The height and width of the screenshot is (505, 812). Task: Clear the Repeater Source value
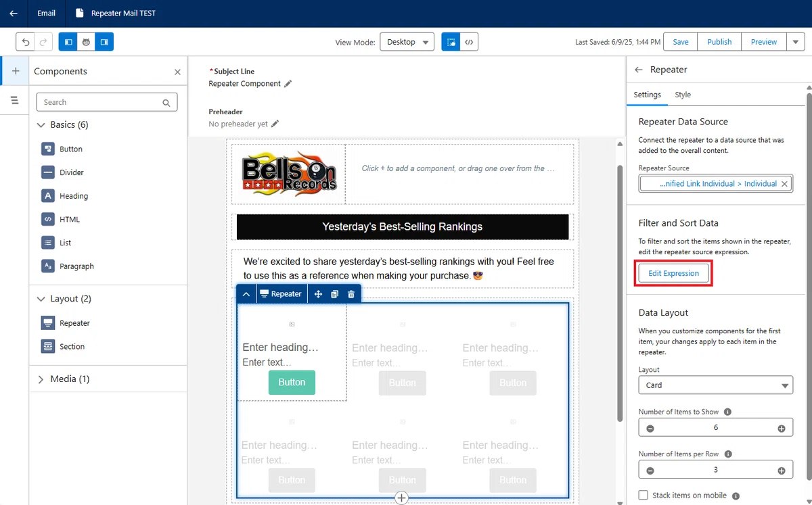coord(784,183)
